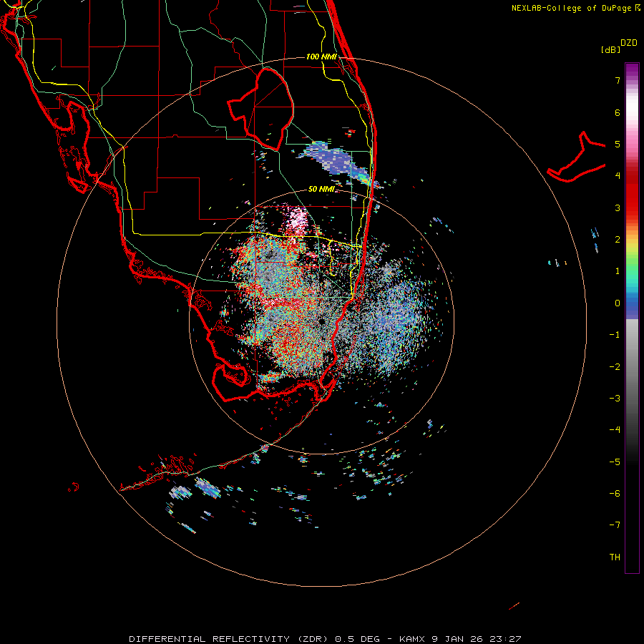
Task: Click the KAMX station identifier in caption
Action: click(413, 639)
